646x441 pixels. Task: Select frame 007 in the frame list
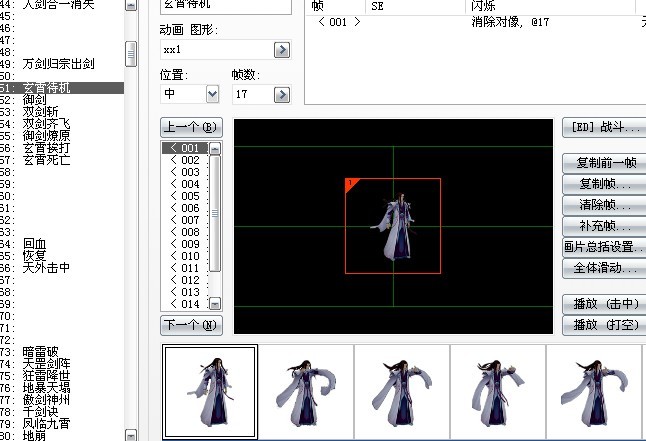185,220
